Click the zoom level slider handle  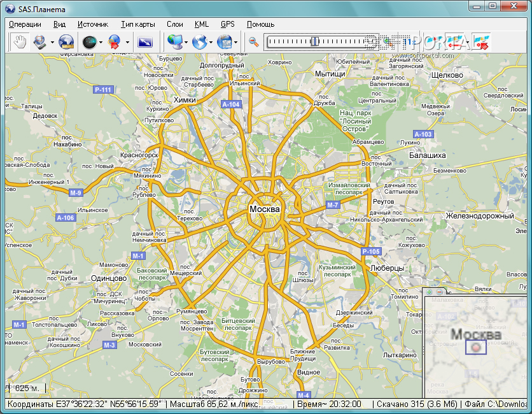314,42
